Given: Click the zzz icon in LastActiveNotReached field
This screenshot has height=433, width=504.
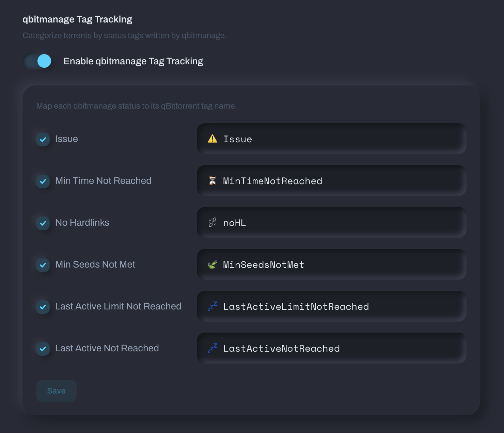Looking at the screenshot, I should coord(212,348).
